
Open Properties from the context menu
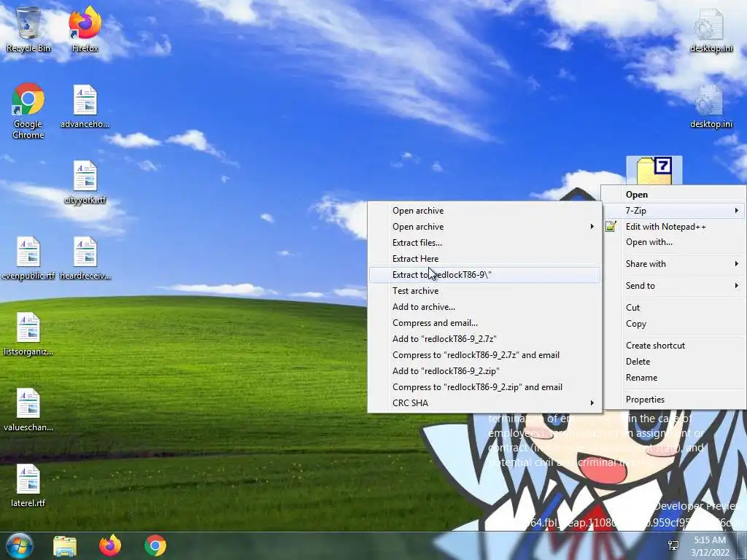tap(673, 400)
